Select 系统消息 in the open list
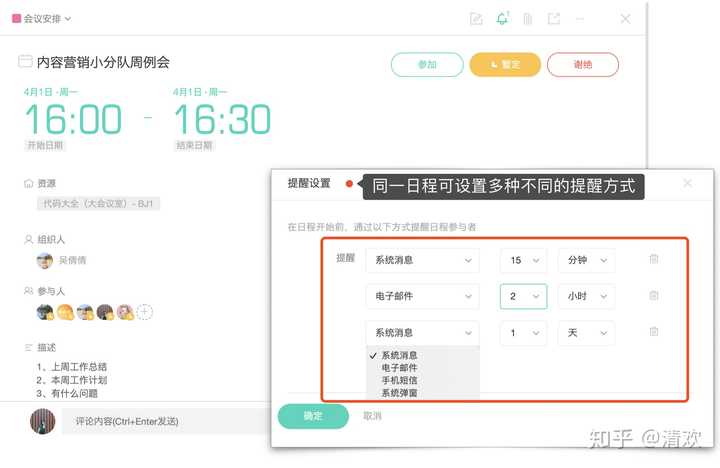The height and width of the screenshot is (468, 720). pos(399,355)
